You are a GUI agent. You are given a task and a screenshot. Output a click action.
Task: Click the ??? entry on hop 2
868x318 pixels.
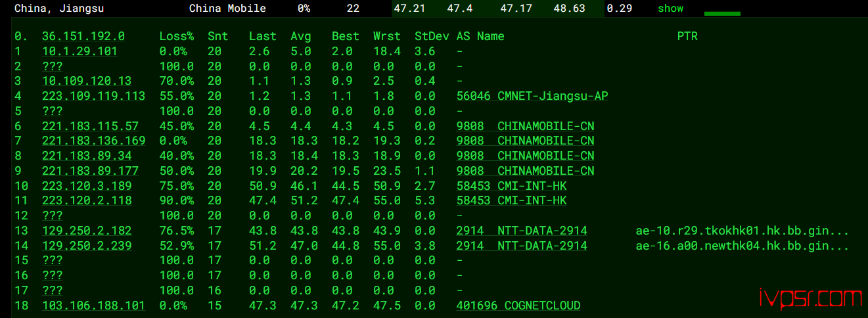[53, 66]
